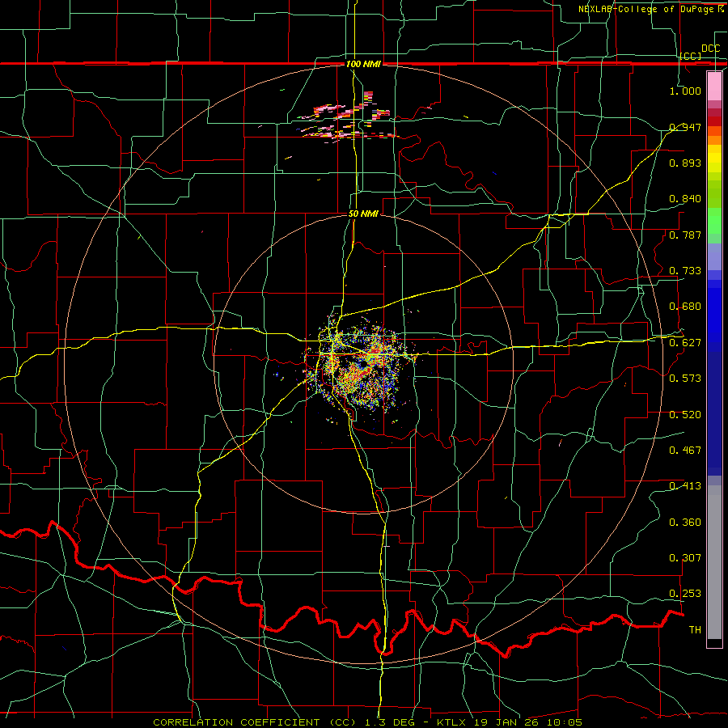Screen dimensions: 728x728
Task: Click the TH threshold label
Action: pos(695,630)
